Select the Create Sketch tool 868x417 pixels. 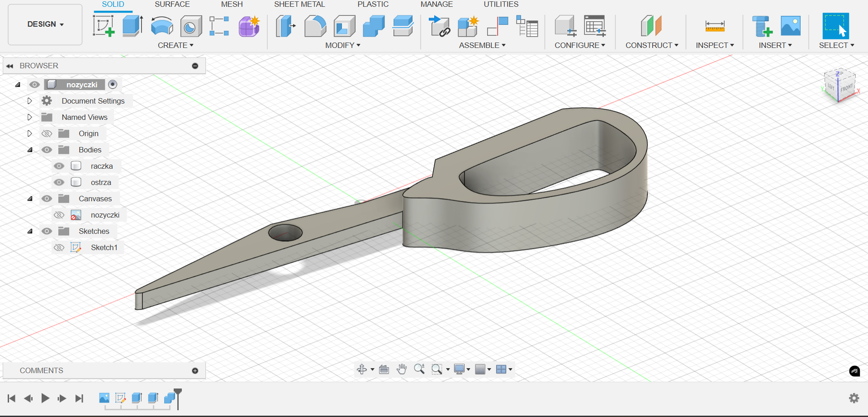click(104, 26)
